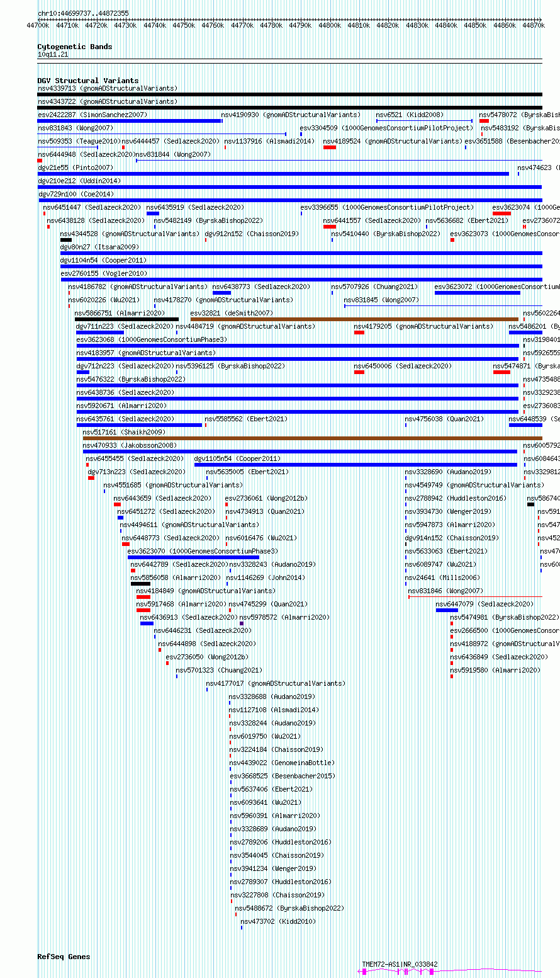Open variant nsv4343722 (gnomADStructuralVariants)
This screenshot has width=560, height=978.
(108, 101)
